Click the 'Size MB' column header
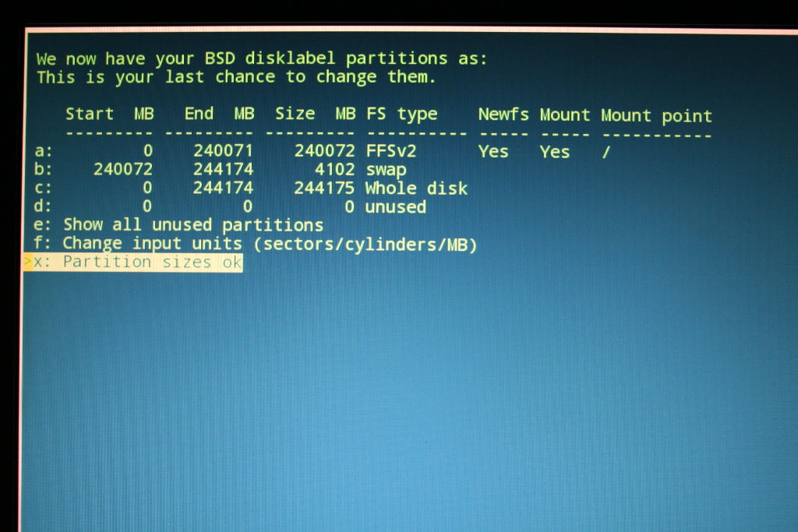 (315, 114)
